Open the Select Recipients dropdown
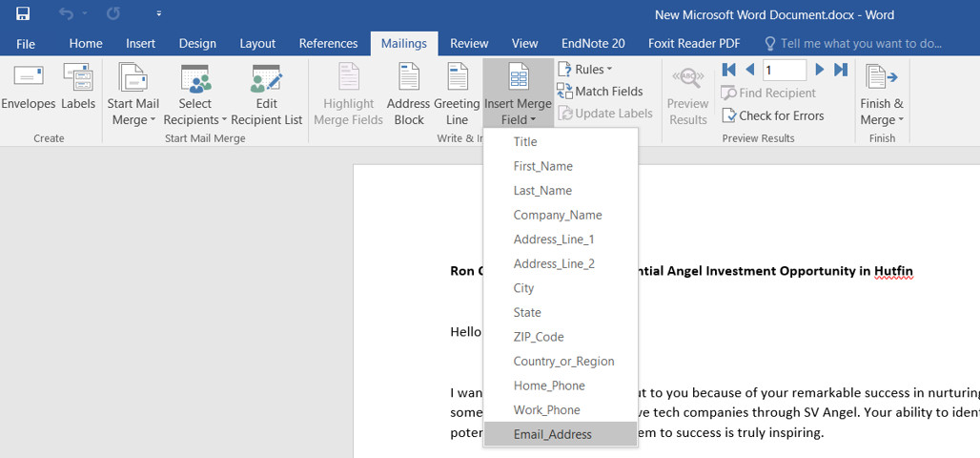This screenshot has width=980, height=458. [x=195, y=112]
